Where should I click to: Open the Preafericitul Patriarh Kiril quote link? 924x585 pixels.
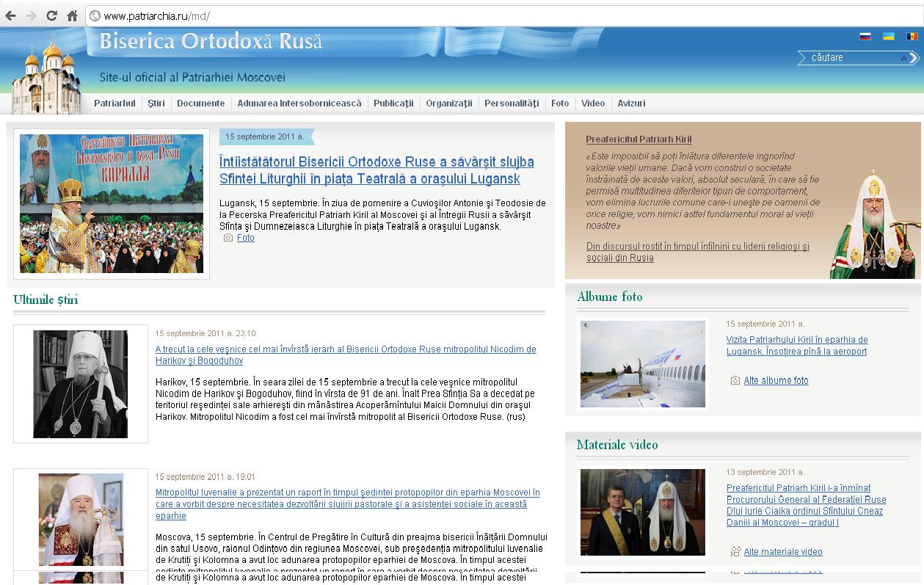coord(639,139)
